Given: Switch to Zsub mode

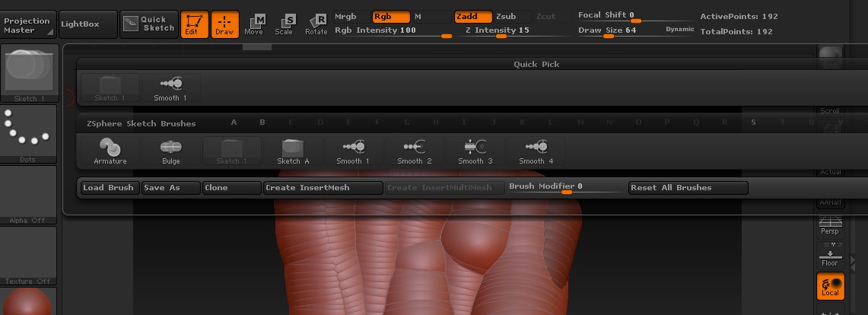Looking at the screenshot, I should (513, 17).
